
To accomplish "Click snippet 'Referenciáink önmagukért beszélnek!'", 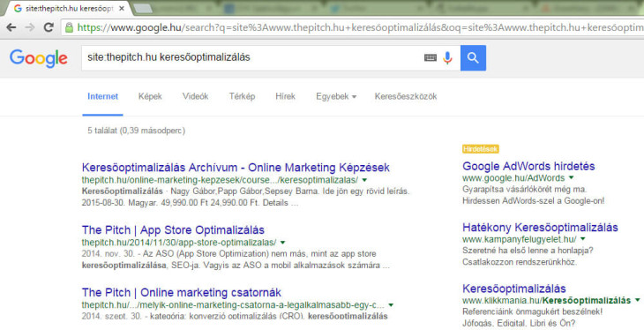I will pyautogui.click(x=532, y=311).
